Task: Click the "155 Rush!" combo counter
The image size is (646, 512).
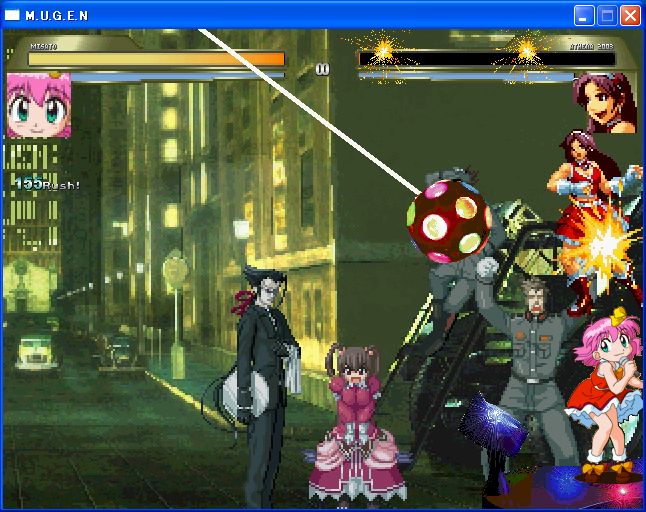Action: coord(48,184)
